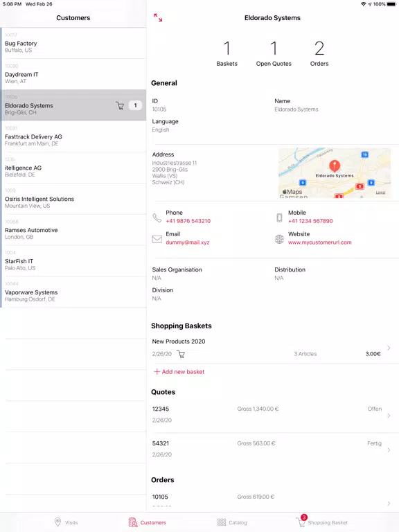Tap the Customers list header title

tap(73, 17)
